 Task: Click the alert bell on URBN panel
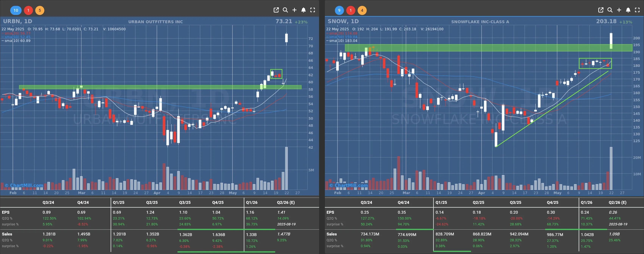[x=303, y=10]
